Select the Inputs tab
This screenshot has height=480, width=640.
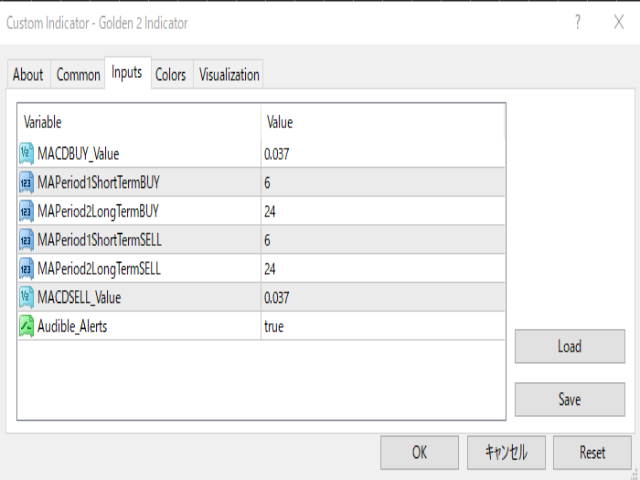point(127,73)
